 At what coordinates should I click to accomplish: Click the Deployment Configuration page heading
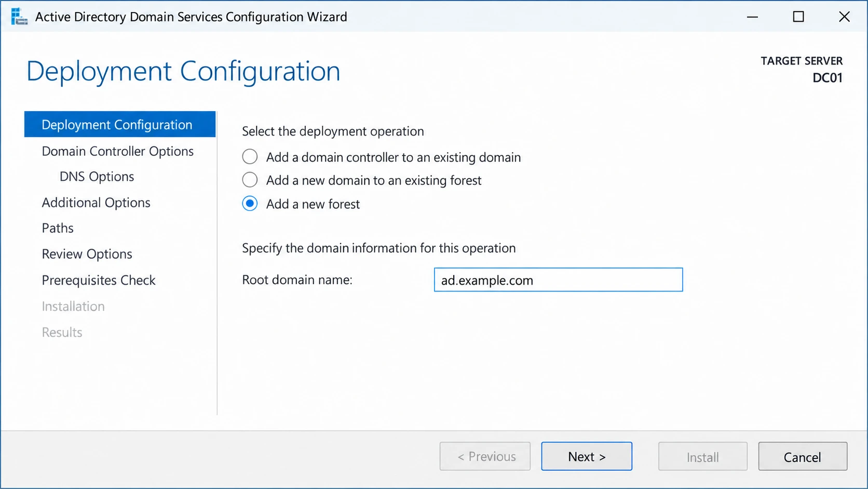[183, 71]
